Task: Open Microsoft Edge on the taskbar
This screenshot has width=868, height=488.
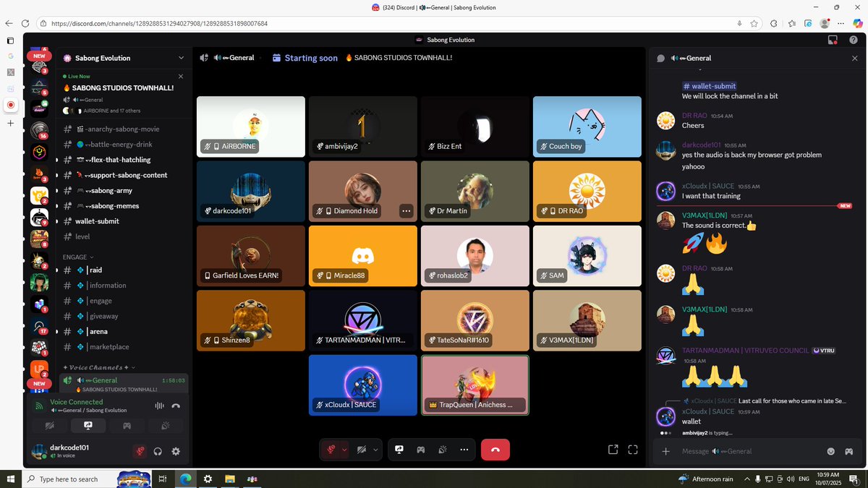Action: [x=185, y=479]
